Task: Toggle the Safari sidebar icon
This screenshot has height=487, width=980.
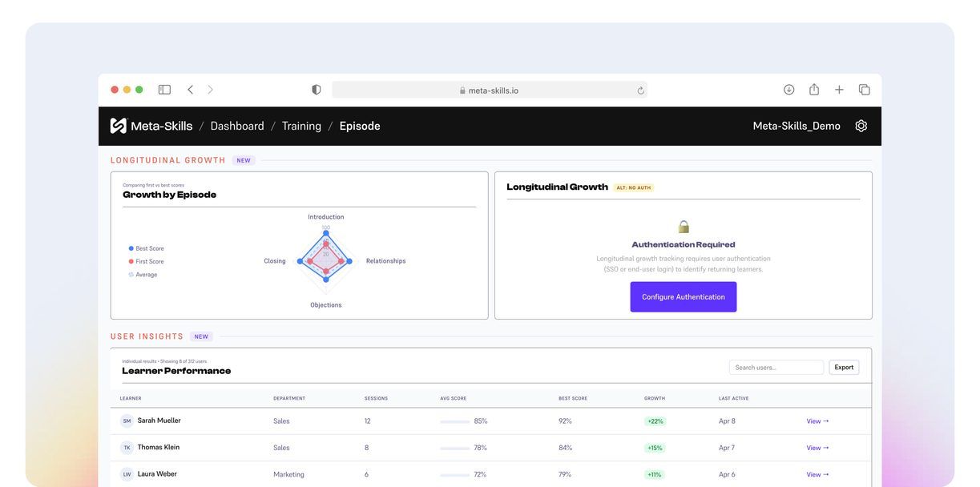Action: (164, 90)
